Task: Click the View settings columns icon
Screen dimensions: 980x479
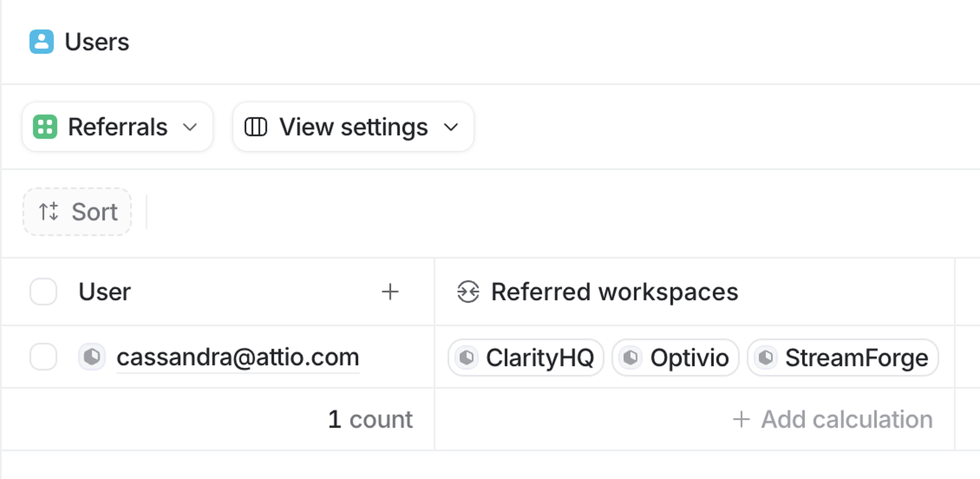Action: click(x=256, y=127)
